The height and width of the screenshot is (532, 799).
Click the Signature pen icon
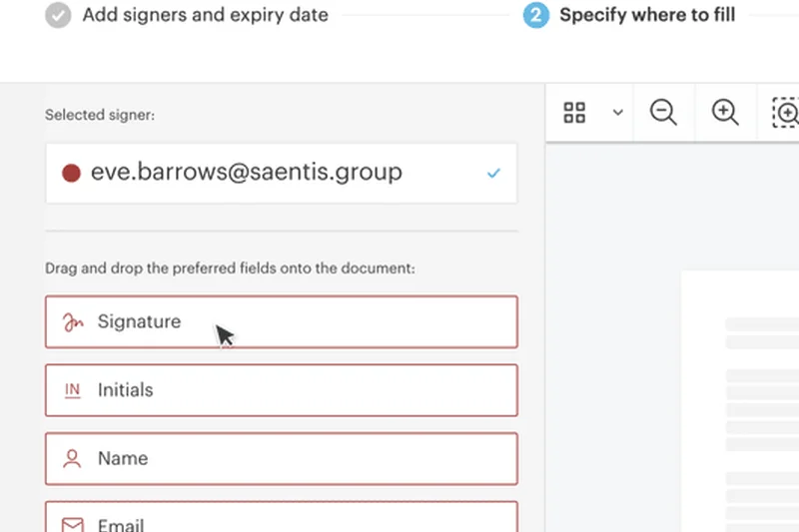pos(72,322)
